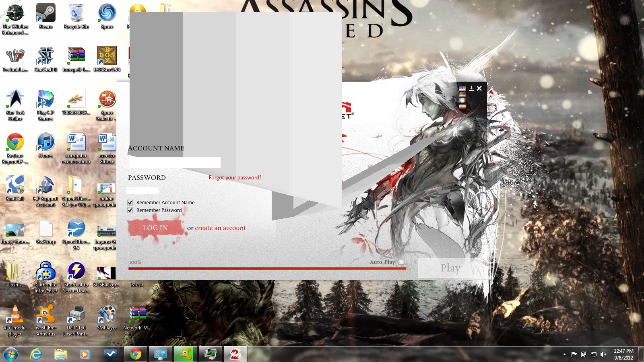The width and height of the screenshot is (644, 362).
Task: Select the Shortcut to SecureDownload icon
Action: point(76,277)
